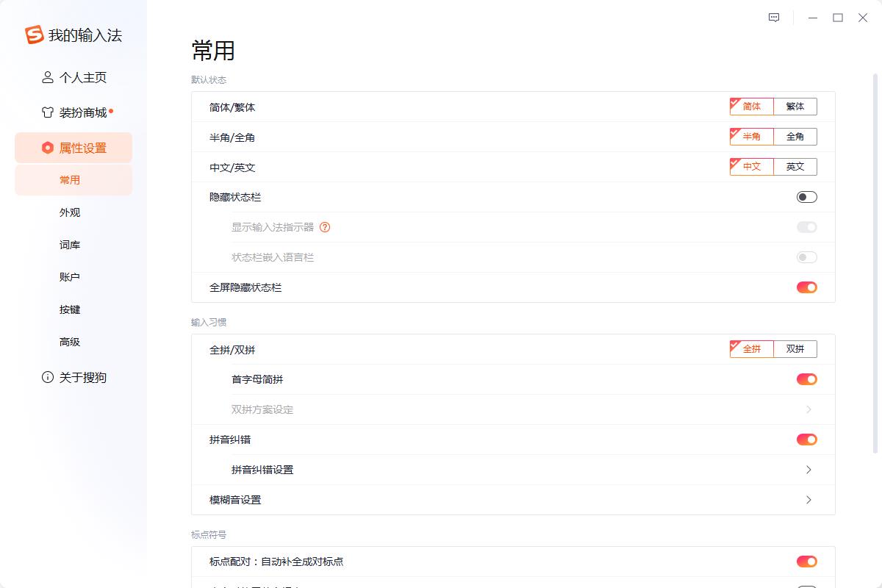Select 繁体 mode
Image resolution: width=882 pixels, height=588 pixels.
click(795, 107)
